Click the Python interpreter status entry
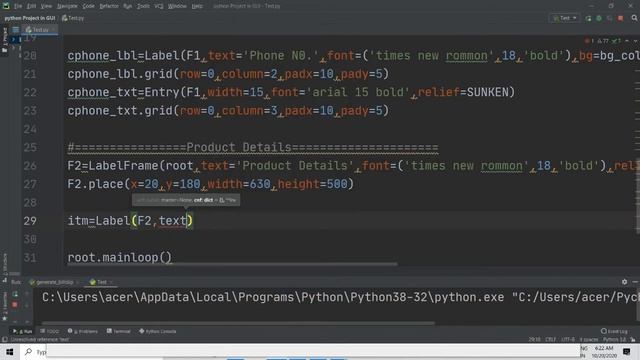The image size is (640, 360). (x=614, y=339)
